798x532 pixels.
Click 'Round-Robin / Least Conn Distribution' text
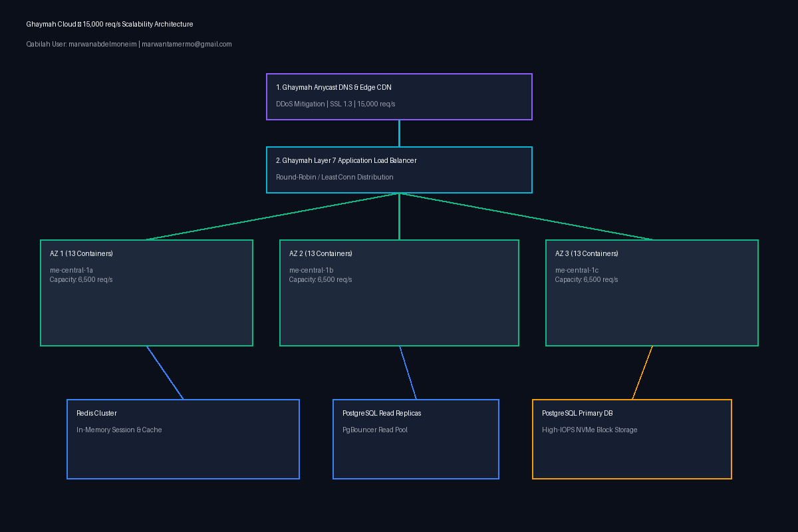334,177
